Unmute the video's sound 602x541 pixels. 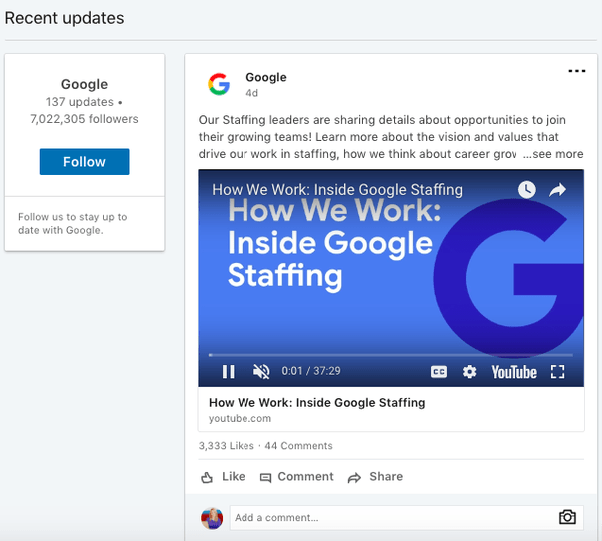pos(261,371)
